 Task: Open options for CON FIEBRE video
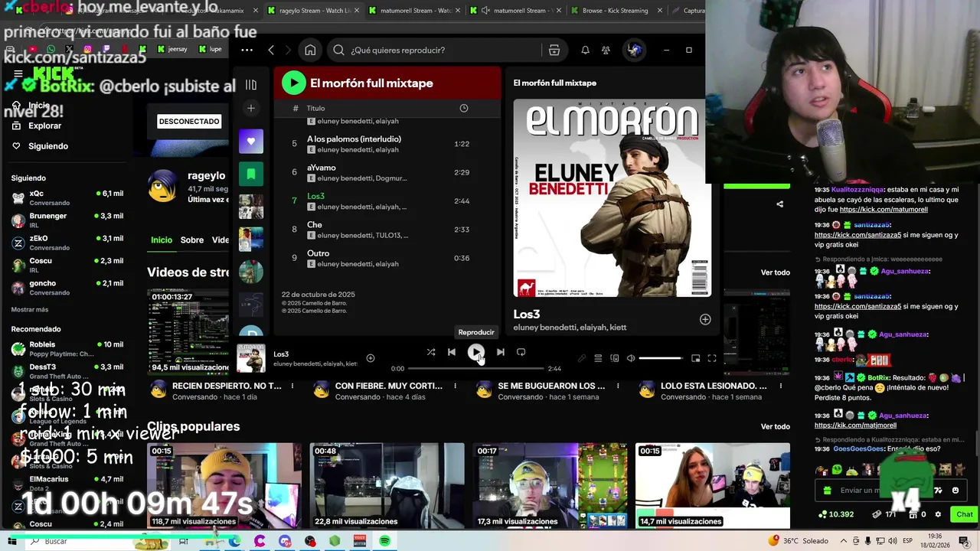(455, 386)
